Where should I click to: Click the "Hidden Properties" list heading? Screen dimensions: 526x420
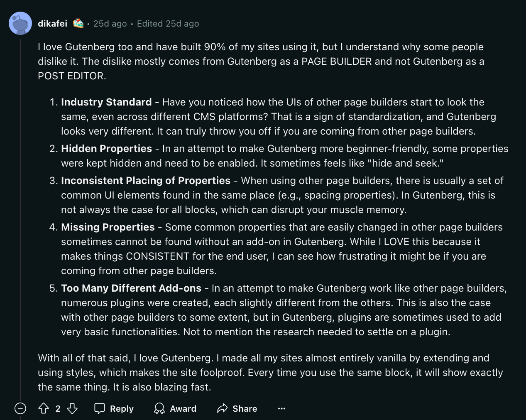click(106, 149)
